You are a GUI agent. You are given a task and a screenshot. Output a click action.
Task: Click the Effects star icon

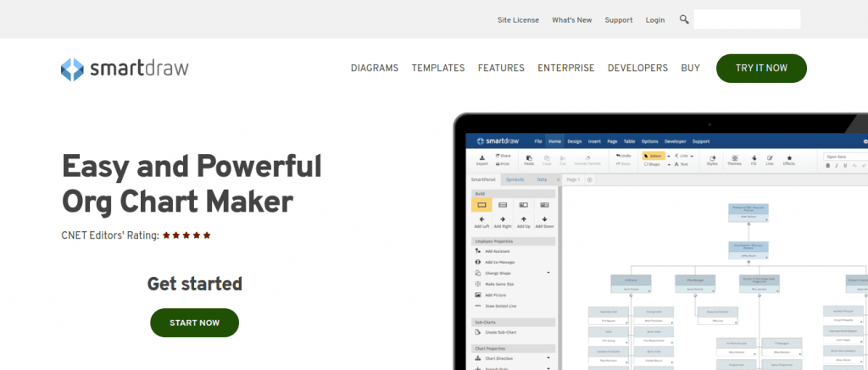(x=789, y=157)
